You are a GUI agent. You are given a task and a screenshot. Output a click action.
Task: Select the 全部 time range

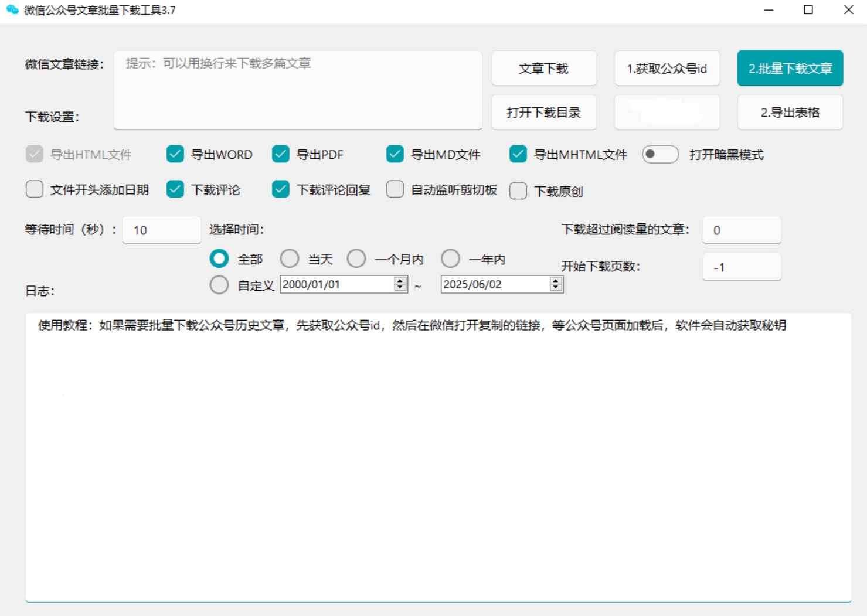(219, 258)
